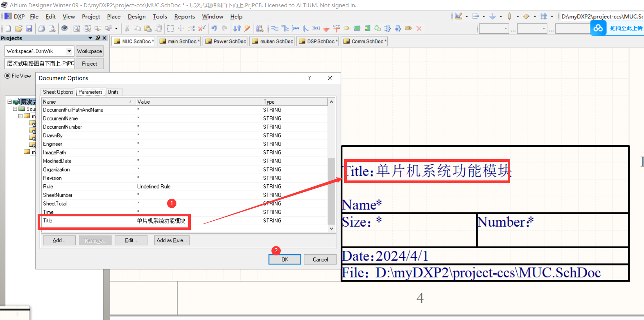Click the parameters list scrollbar down arrow
Screen dimensions: 644x320
[331, 229]
